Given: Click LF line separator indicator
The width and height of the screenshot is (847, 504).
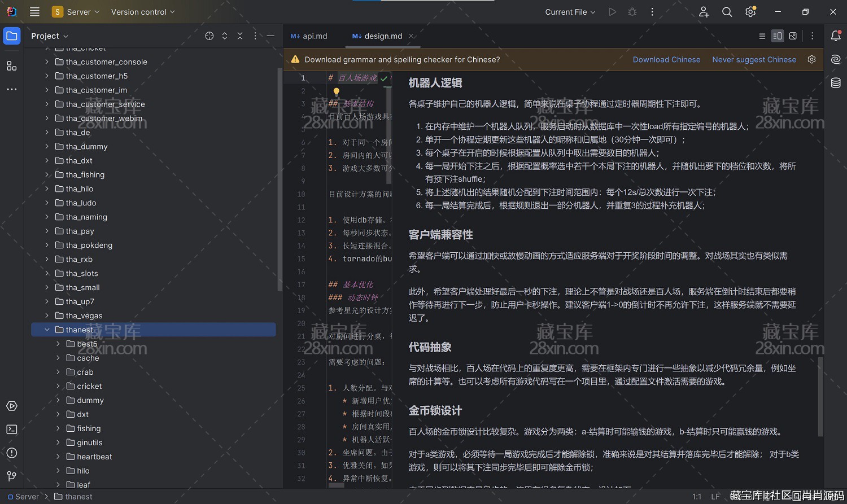Looking at the screenshot, I should pyautogui.click(x=715, y=497).
